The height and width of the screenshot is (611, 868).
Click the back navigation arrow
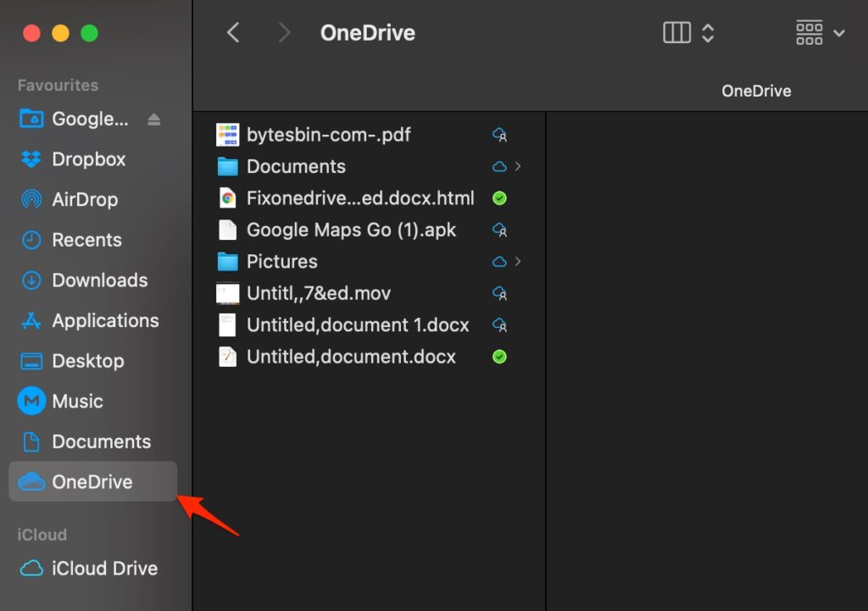pyautogui.click(x=233, y=32)
